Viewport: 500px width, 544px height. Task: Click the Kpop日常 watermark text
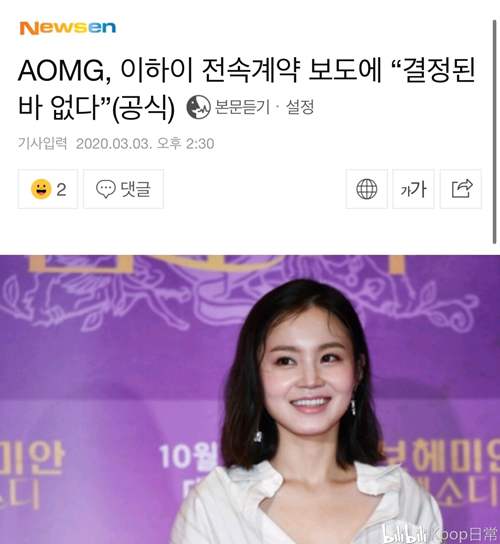[x=463, y=535]
